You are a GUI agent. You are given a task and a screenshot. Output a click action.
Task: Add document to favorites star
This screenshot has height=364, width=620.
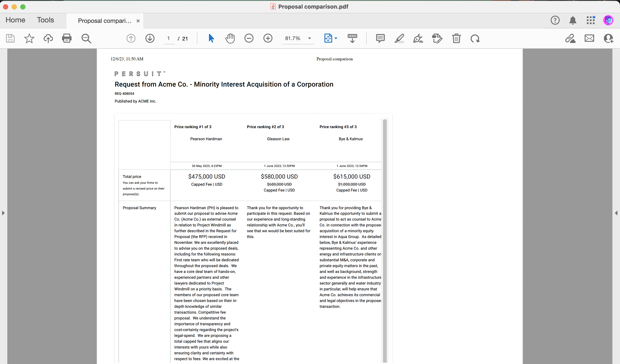pos(29,38)
